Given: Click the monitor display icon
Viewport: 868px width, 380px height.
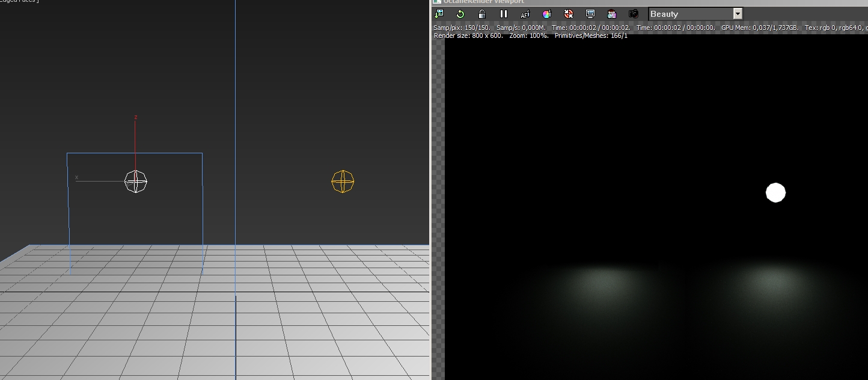Looking at the screenshot, I should pyautogui.click(x=590, y=14).
